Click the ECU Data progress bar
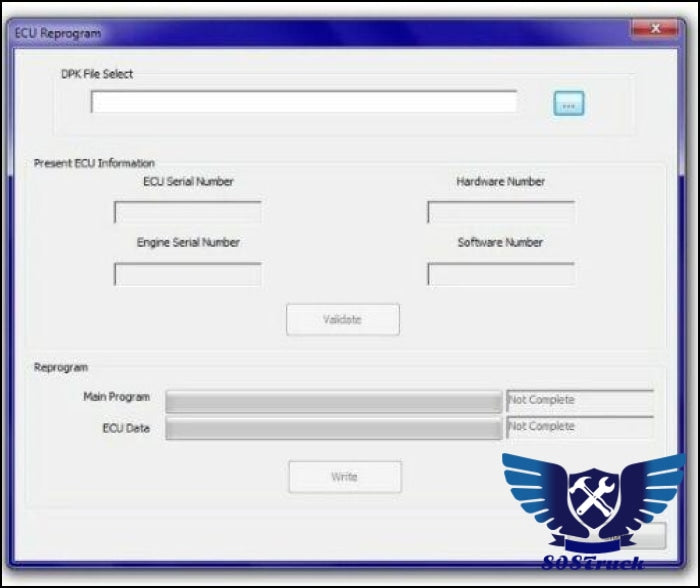Image resolution: width=700 pixels, height=588 pixels. [333, 429]
